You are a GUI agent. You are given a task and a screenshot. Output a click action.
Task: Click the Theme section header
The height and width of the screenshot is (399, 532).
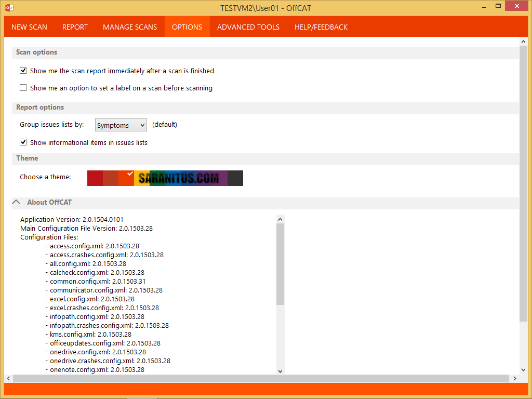[x=265, y=159]
